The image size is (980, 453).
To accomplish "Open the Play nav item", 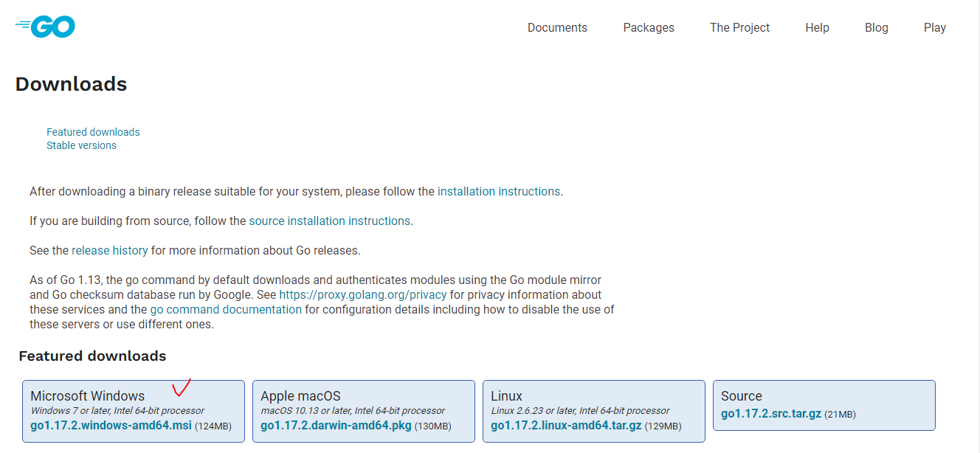I will (x=934, y=27).
